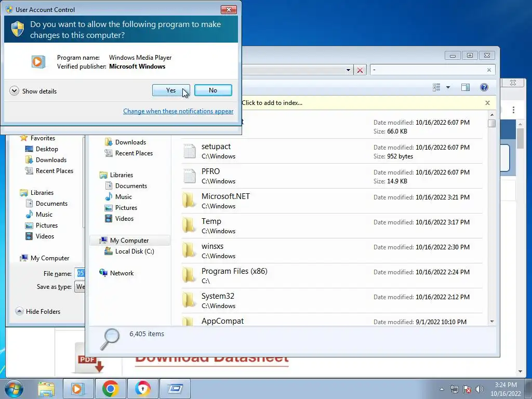Click the setupact document file icon

[189, 151]
